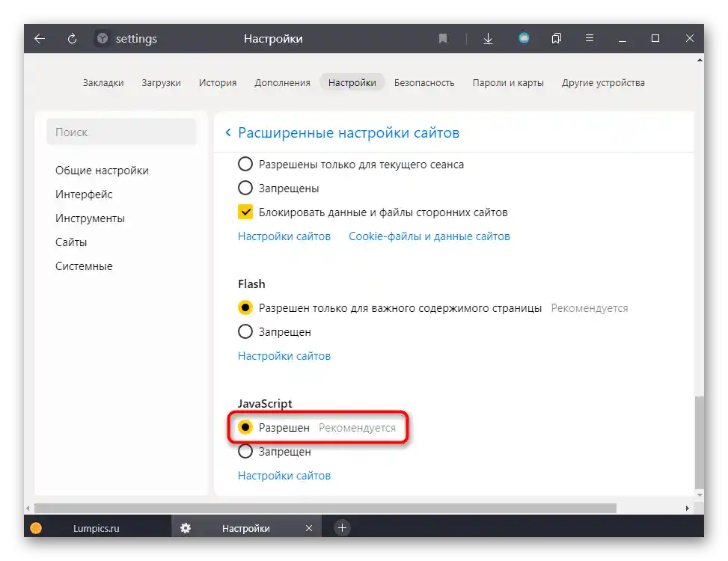The image size is (728, 561).
Task: Open 'Настройки сайтов' link under JavaScript
Action: [284, 476]
